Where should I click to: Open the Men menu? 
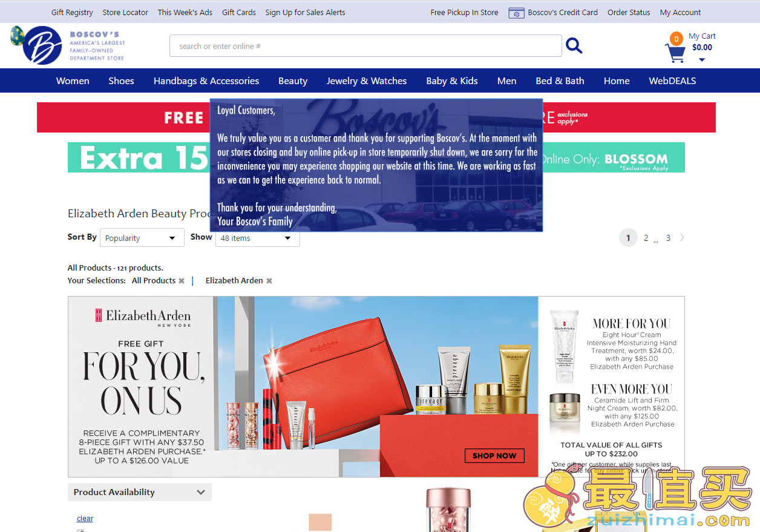507,80
